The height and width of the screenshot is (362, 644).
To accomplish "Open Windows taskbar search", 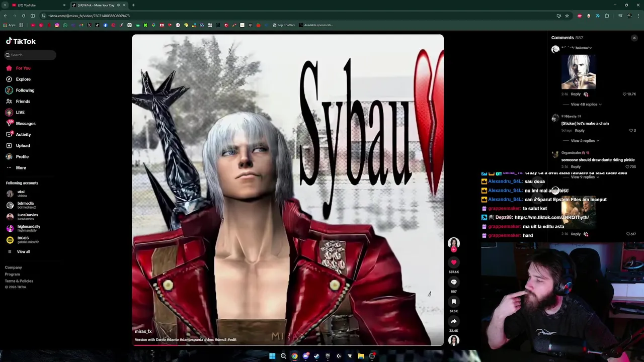I will 283,356.
